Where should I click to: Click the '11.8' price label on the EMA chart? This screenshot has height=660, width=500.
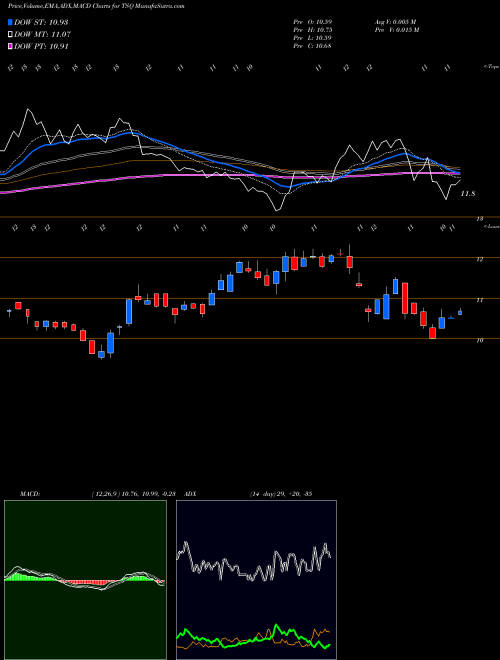point(468,194)
